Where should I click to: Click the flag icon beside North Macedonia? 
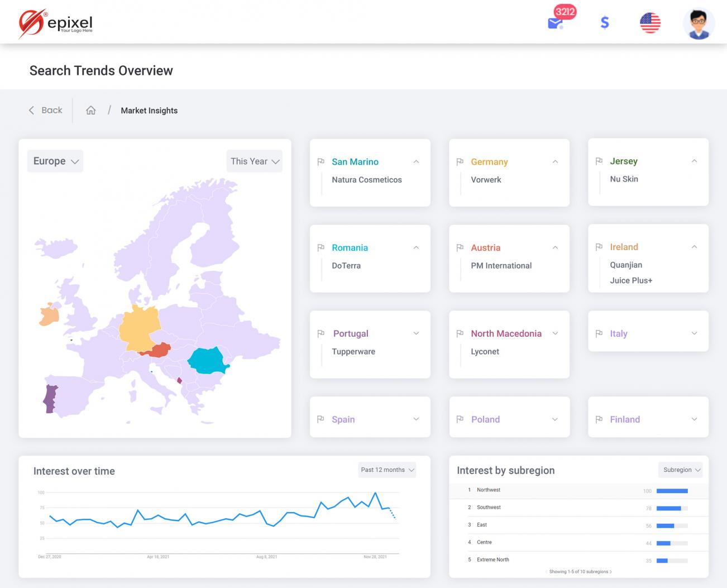460,333
